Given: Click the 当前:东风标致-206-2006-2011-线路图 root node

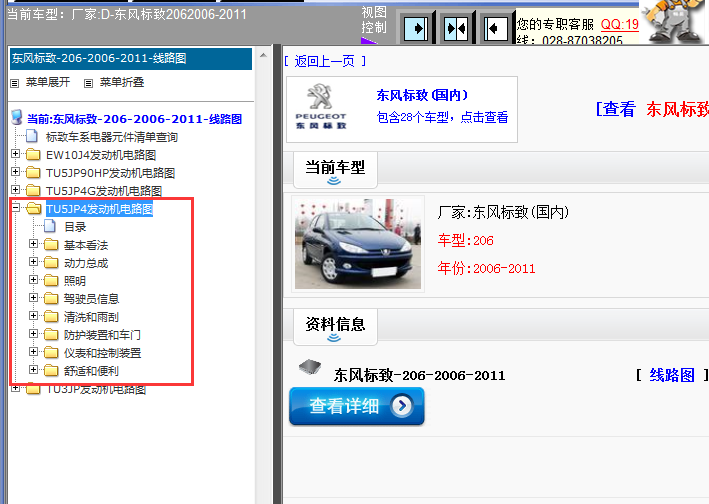Looking at the screenshot, I should pyautogui.click(x=135, y=119).
